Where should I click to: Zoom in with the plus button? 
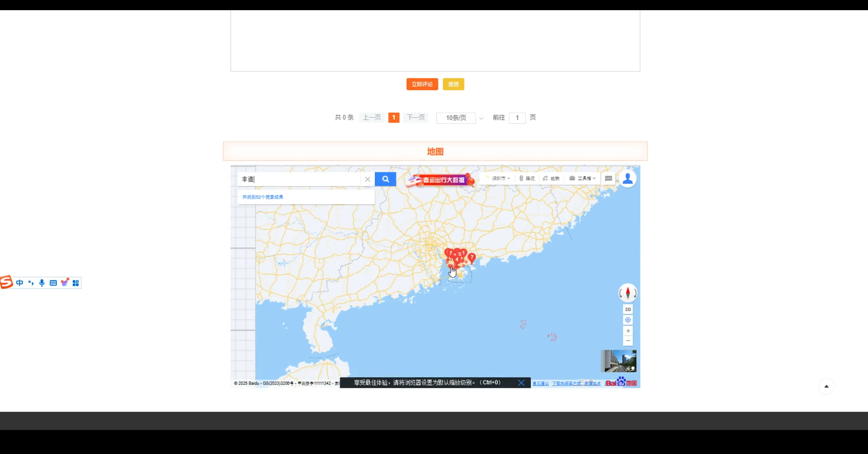pos(628,331)
